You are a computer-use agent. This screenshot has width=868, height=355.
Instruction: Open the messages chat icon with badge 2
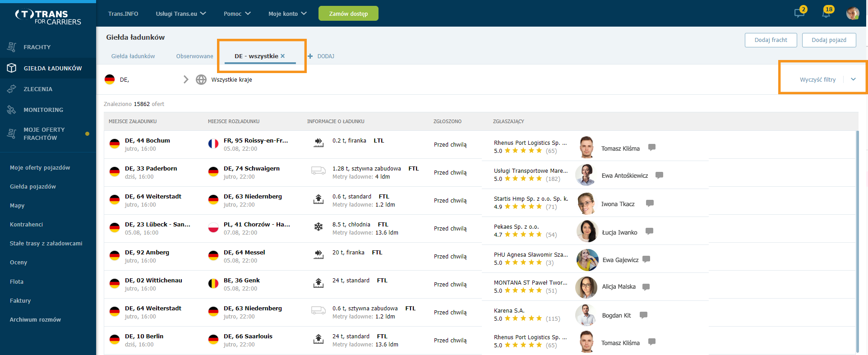coord(800,13)
